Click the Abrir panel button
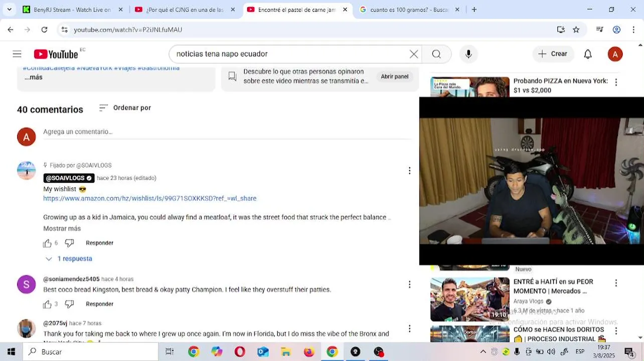Viewport: 644px width, 361px height. click(394, 77)
